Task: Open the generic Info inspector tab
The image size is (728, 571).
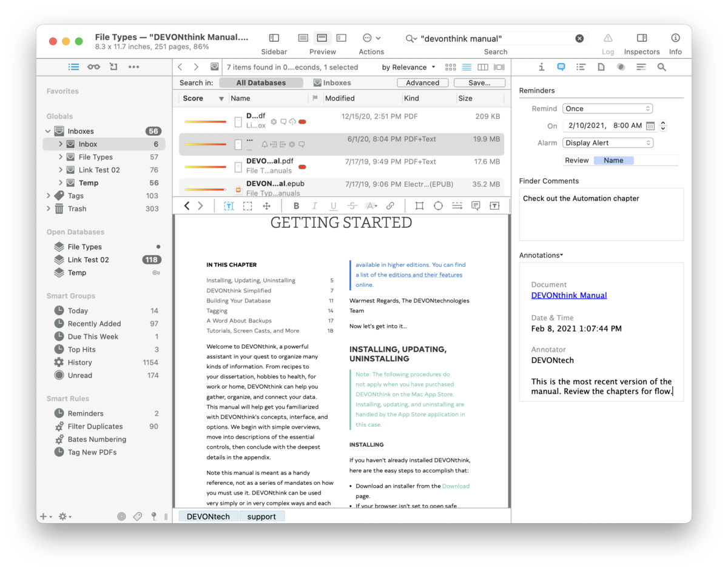Action: point(542,67)
